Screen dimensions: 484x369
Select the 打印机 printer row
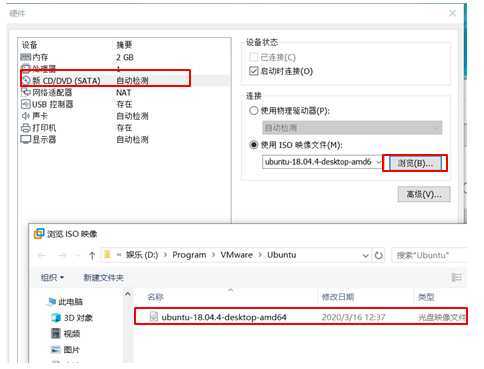124,128
